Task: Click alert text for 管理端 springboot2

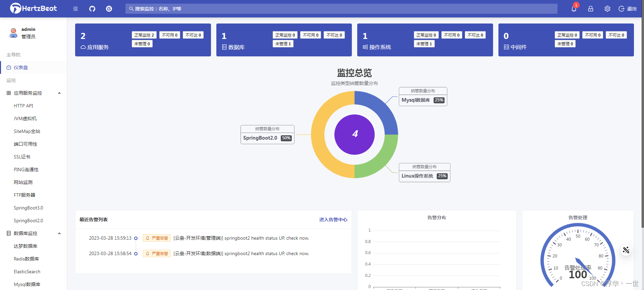Action: point(241,238)
